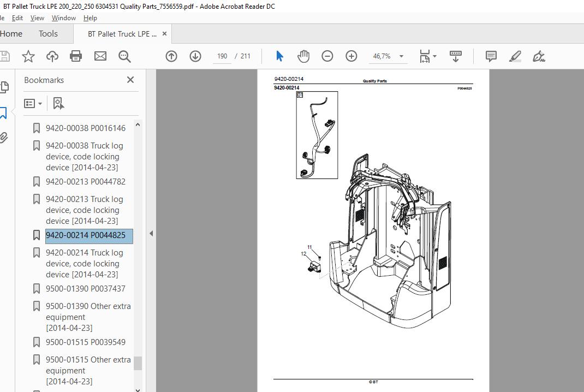Zoom out using the minus circle
This screenshot has width=584, height=392.
(x=327, y=56)
